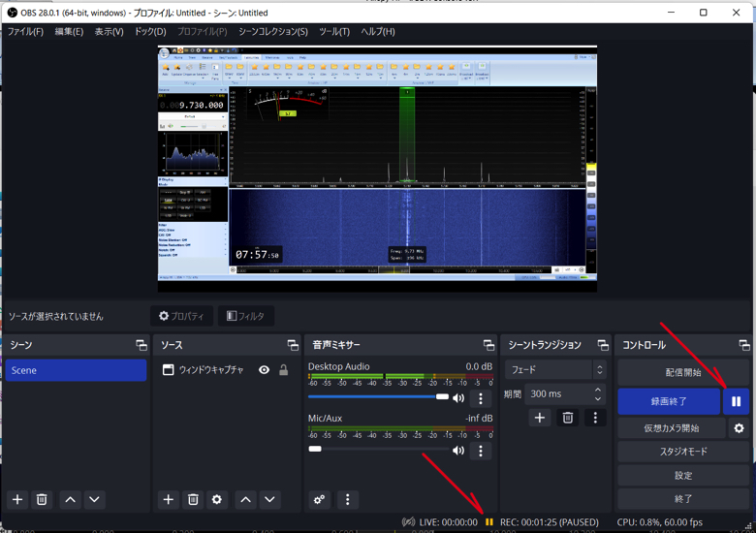
Task: Open the 表示(V) menu
Action: coord(109,32)
